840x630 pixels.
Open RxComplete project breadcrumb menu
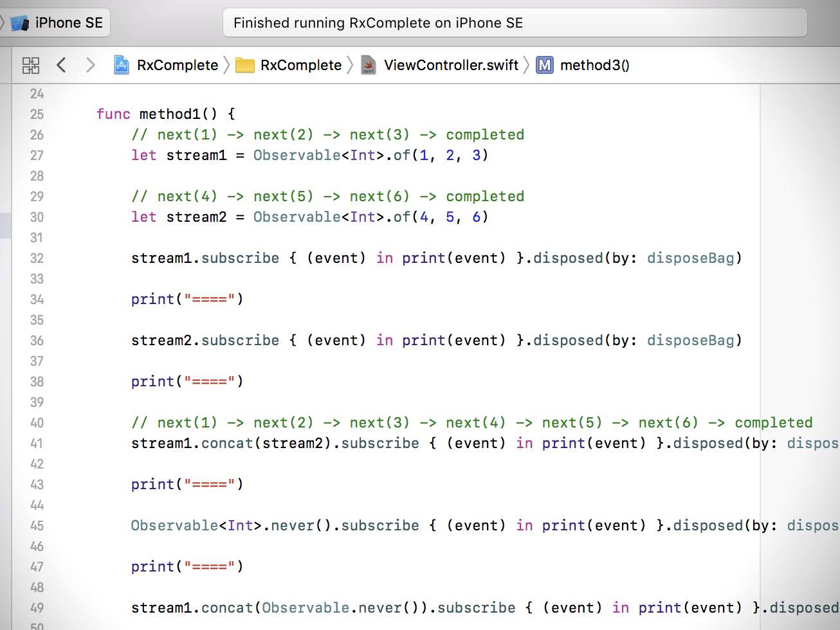click(178, 65)
